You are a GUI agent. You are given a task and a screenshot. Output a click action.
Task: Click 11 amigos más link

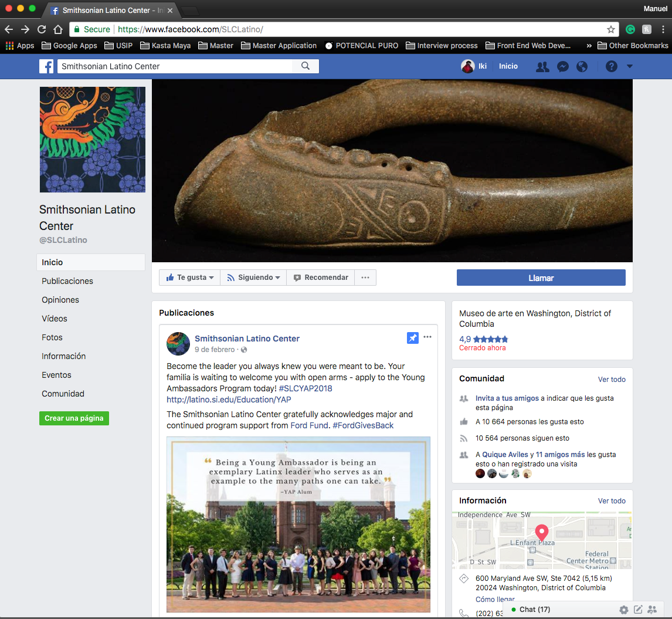click(x=560, y=454)
